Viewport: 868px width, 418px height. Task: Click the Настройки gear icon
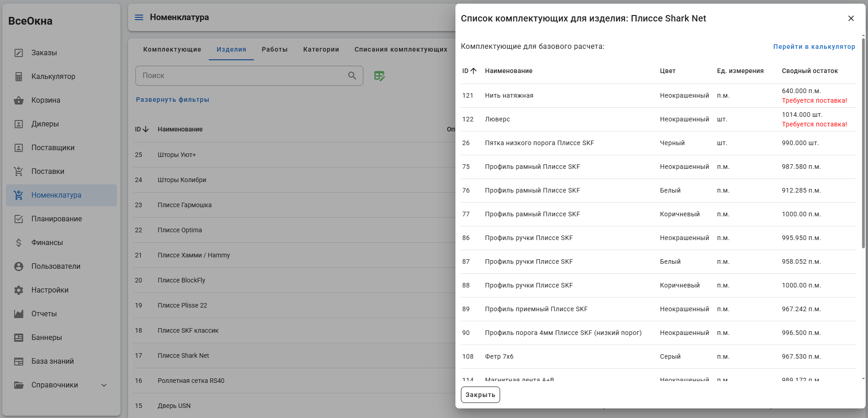(19, 290)
